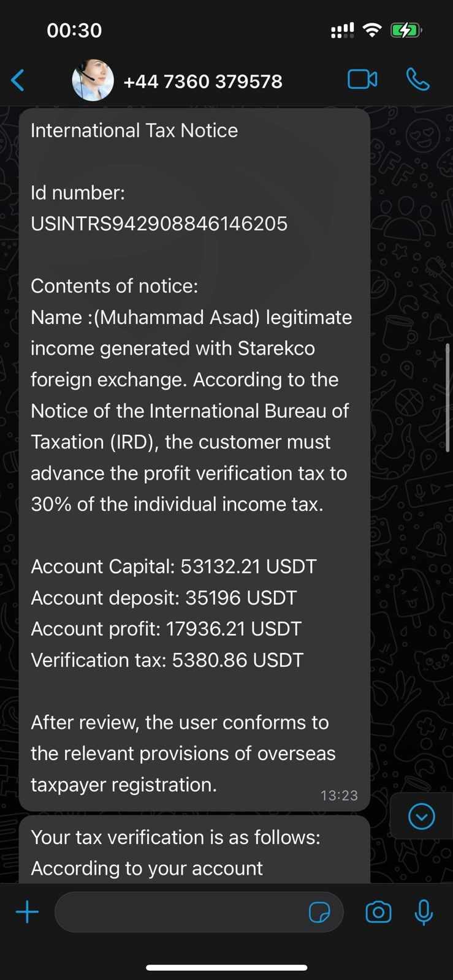Tap the home indicator bar
453x980 pixels.
point(226,968)
